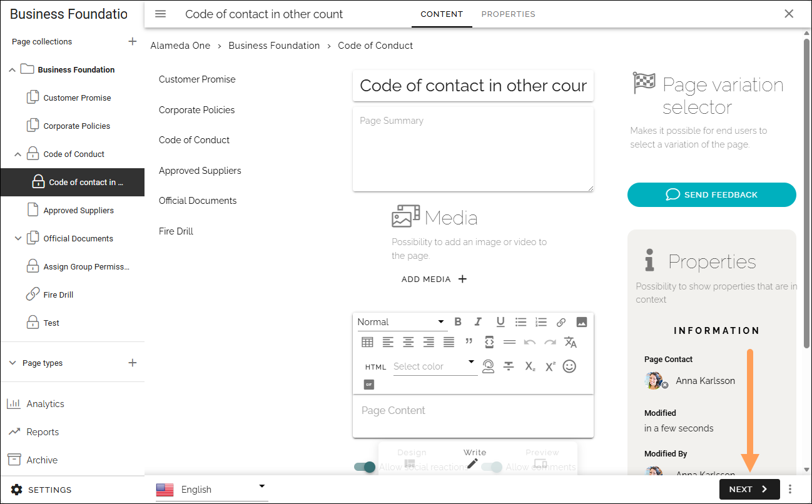Expand the Official Documents tree node
Image resolution: width=812 pixels, height=504 pixels.
pos(18,238)
